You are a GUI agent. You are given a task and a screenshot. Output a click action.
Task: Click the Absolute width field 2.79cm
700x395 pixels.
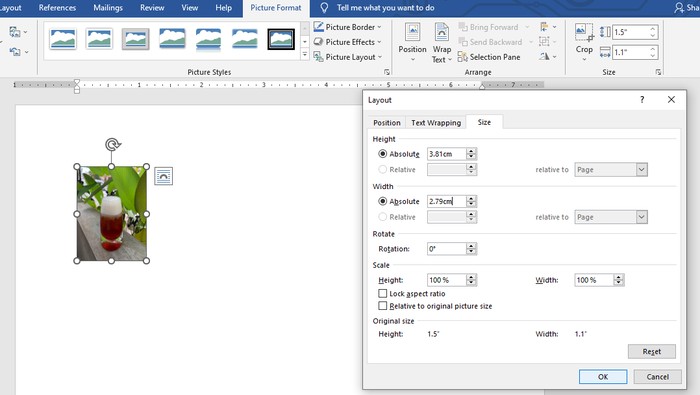click(446, 201)
